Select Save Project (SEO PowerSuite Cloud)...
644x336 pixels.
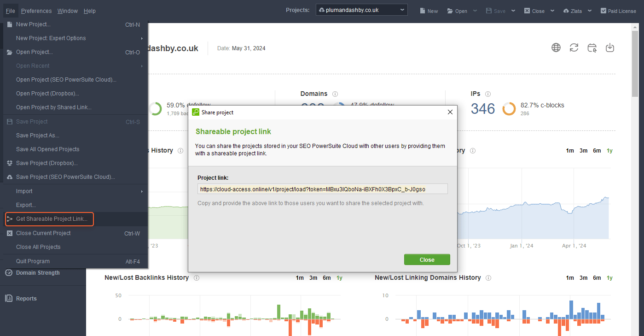tap(75, 177)
